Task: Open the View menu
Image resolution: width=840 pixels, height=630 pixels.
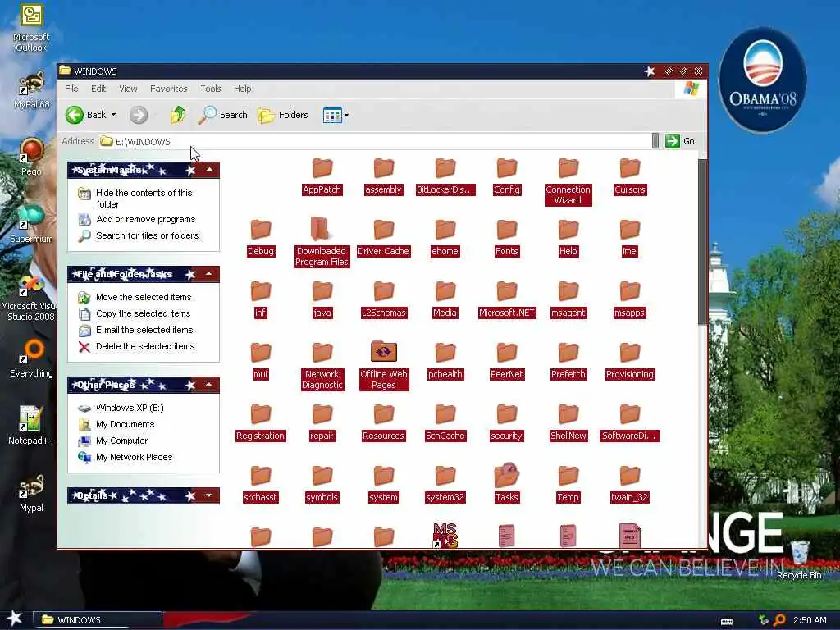Action: 128,89
